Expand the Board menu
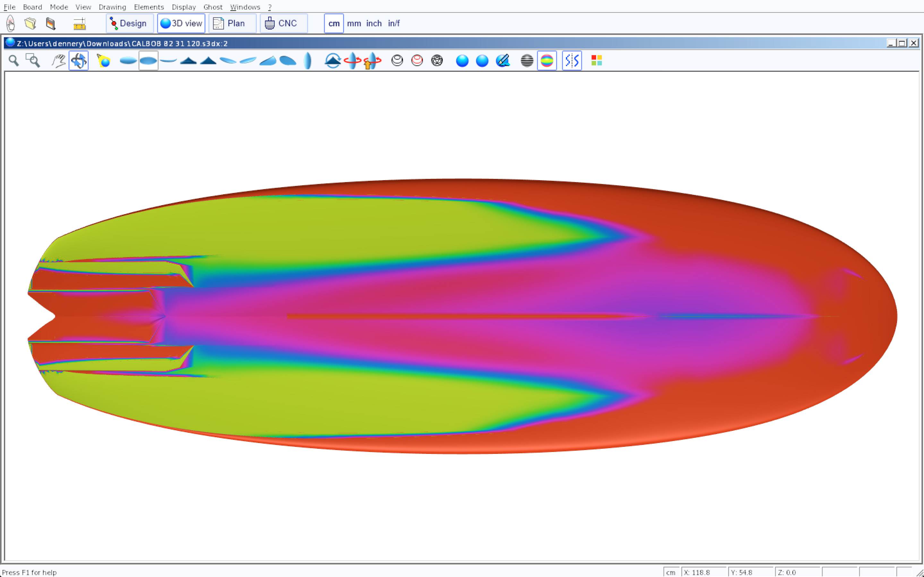The image size is (924, 577). coord(32,7)
